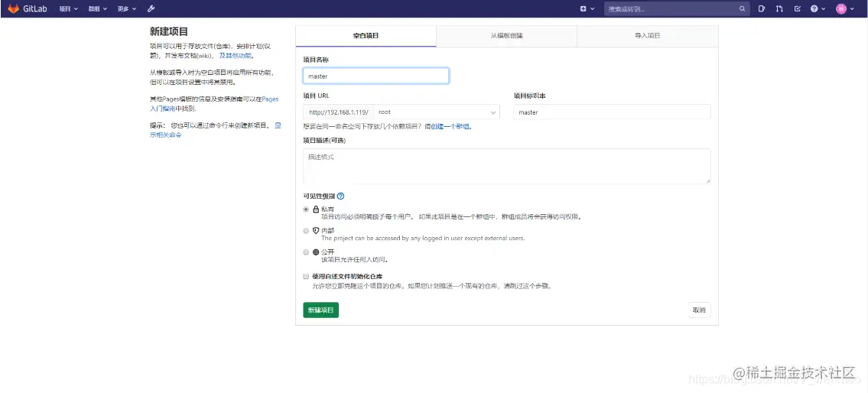
Task: Open the 及其他功能 link
Action: coord(236,56)
